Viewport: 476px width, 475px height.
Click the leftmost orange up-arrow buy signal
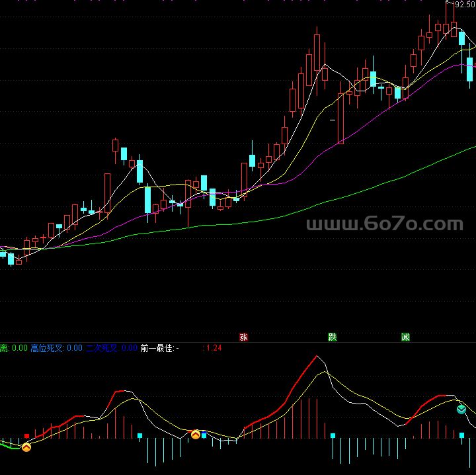point(26,448)
